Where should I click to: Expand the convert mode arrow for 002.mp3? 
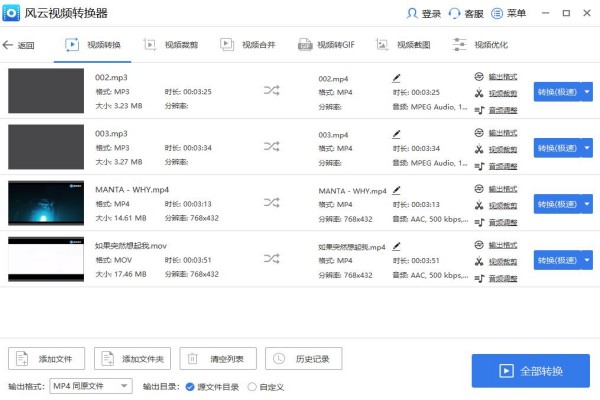point(587,91)
